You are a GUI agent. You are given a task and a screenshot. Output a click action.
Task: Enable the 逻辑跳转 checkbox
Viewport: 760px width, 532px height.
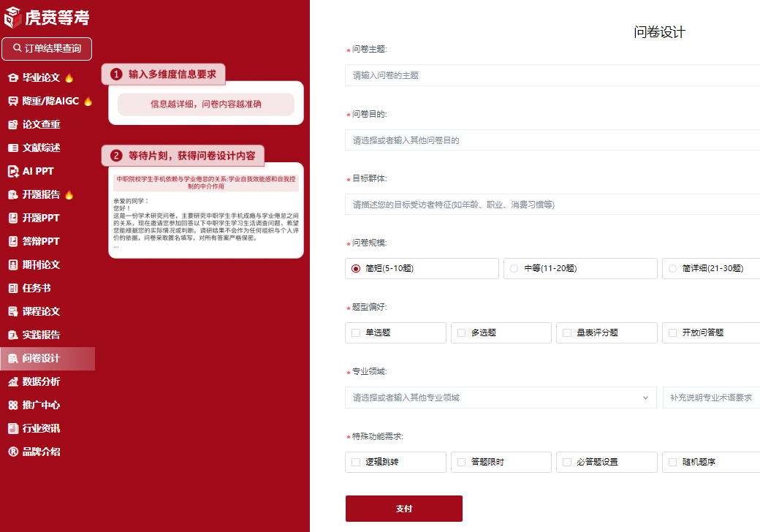coord(356,463)
